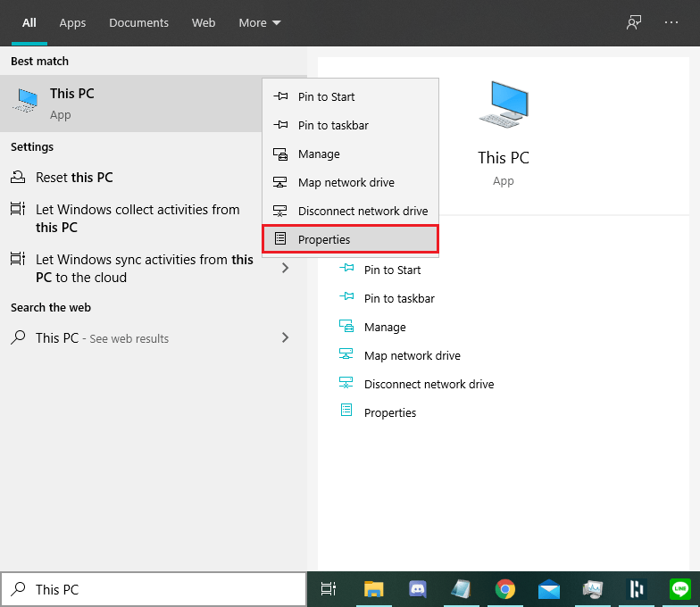The height and width of the screenshot is (607, 700).
Task: Click Pin to taskbar in the right pane
Action: [399, 298]
